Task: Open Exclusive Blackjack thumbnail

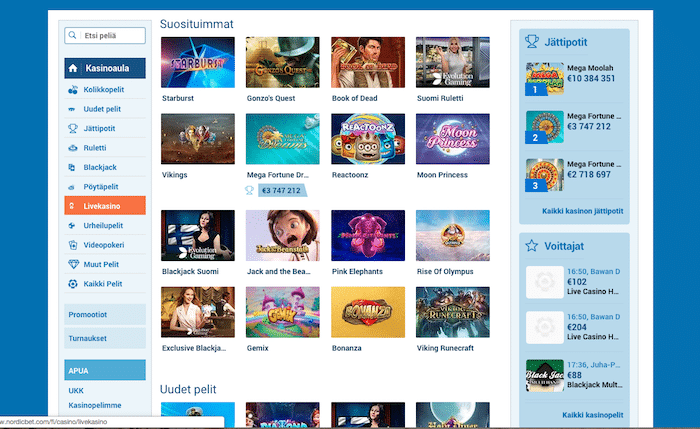Action: [198, 312]
